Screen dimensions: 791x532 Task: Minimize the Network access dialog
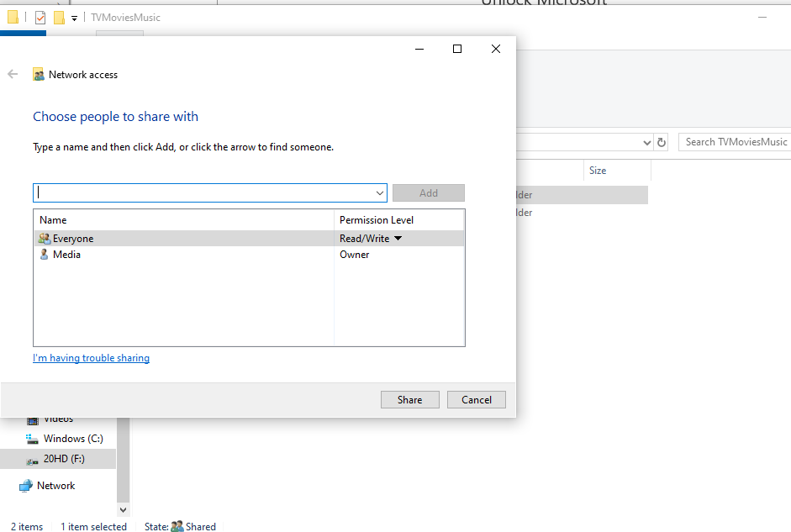[419, 49]
